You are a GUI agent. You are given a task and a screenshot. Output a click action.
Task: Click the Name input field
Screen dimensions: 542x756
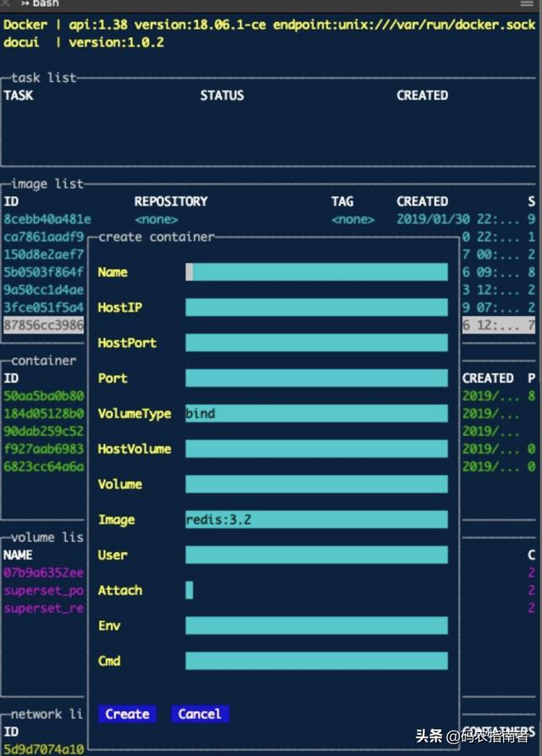pos(317,272)
